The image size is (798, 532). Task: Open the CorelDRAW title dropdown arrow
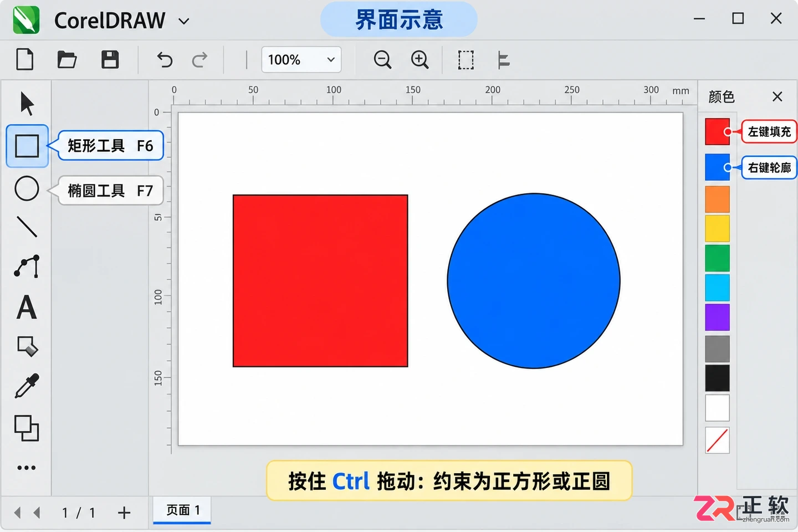point(184,22)
